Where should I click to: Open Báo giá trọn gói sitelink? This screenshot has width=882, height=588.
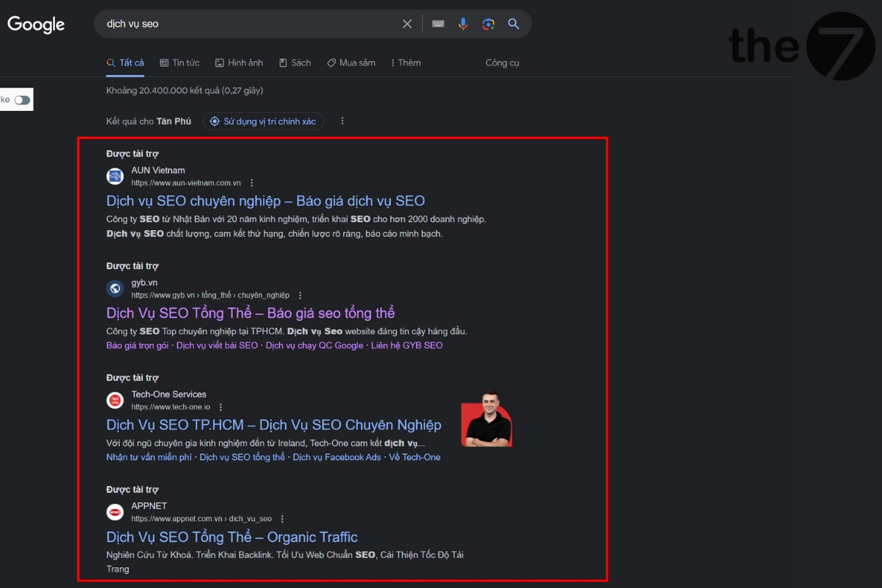pyautogui.click(x=137, y=345)
